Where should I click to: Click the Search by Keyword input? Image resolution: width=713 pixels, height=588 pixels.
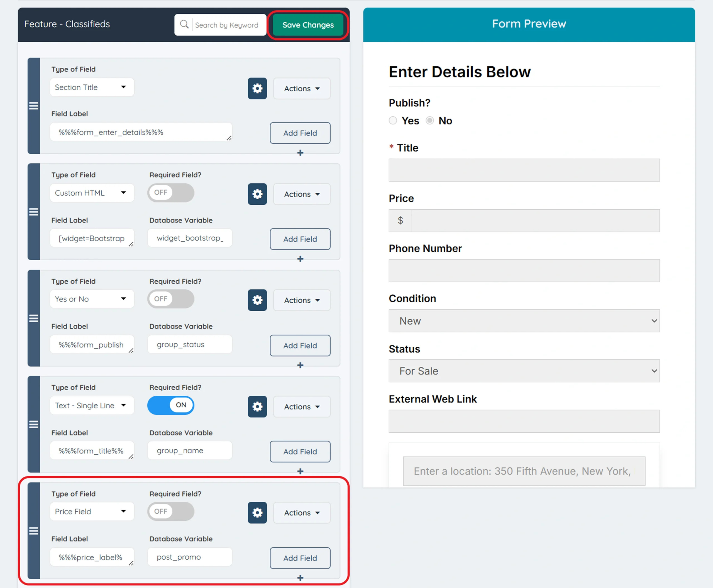(x=227, y=25)
